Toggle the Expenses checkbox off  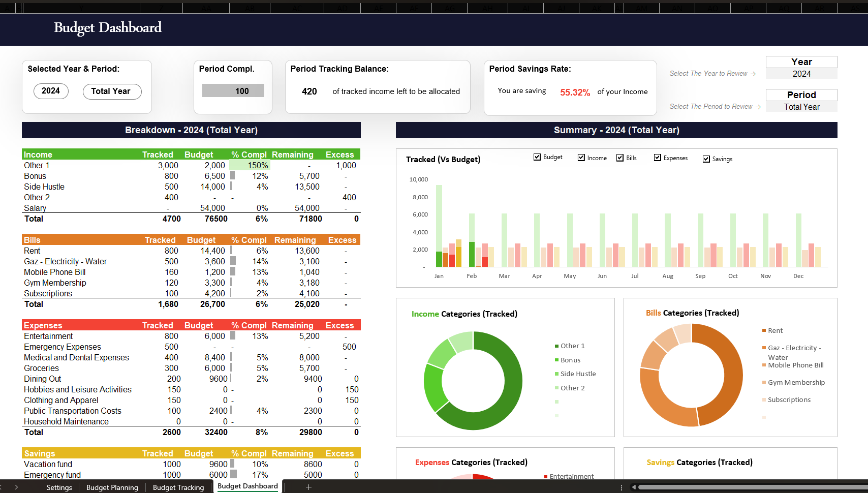657,158
